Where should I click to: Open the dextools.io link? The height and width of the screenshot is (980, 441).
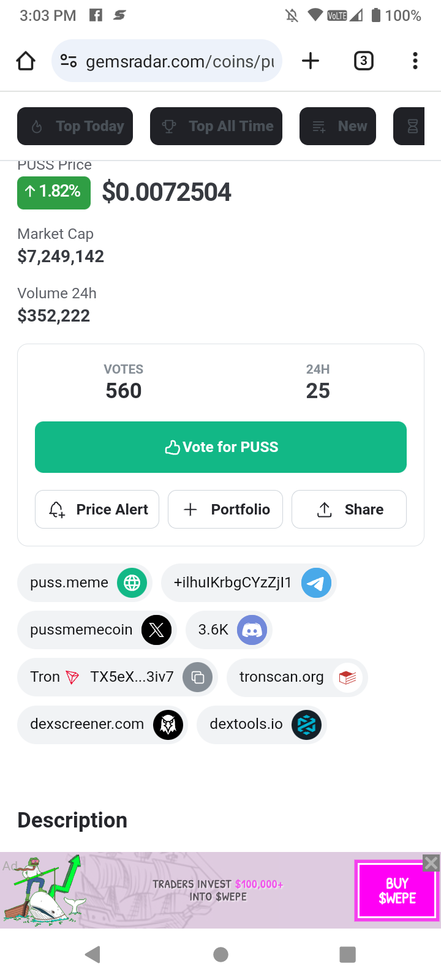(x=262, y=725)
